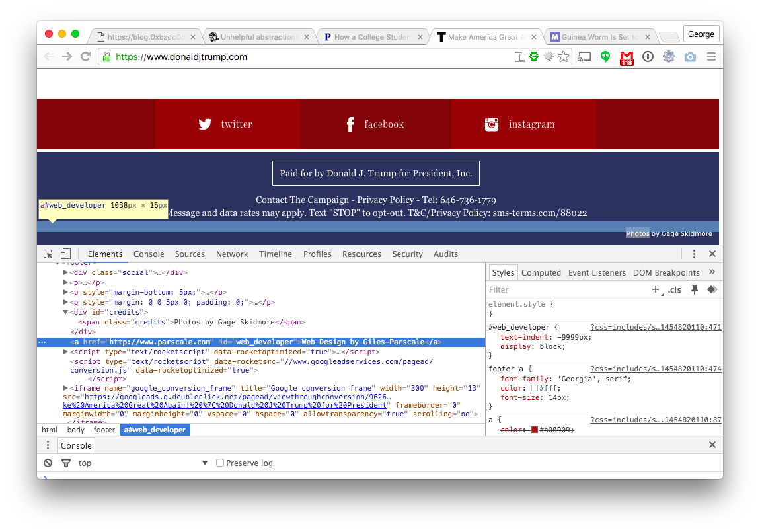Open the Hangouts green quote extension
760x532 pixels.
pos(605,57)
